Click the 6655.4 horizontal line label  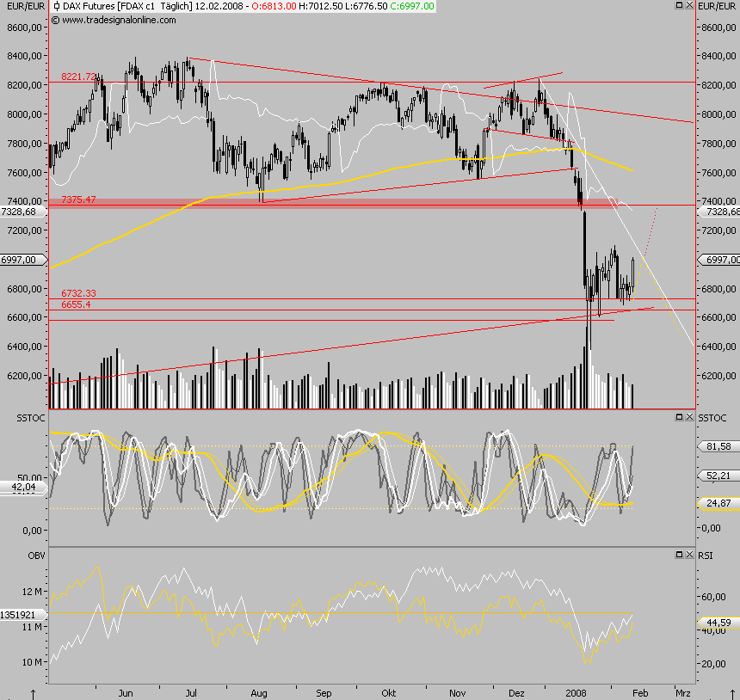pos(76,304)
